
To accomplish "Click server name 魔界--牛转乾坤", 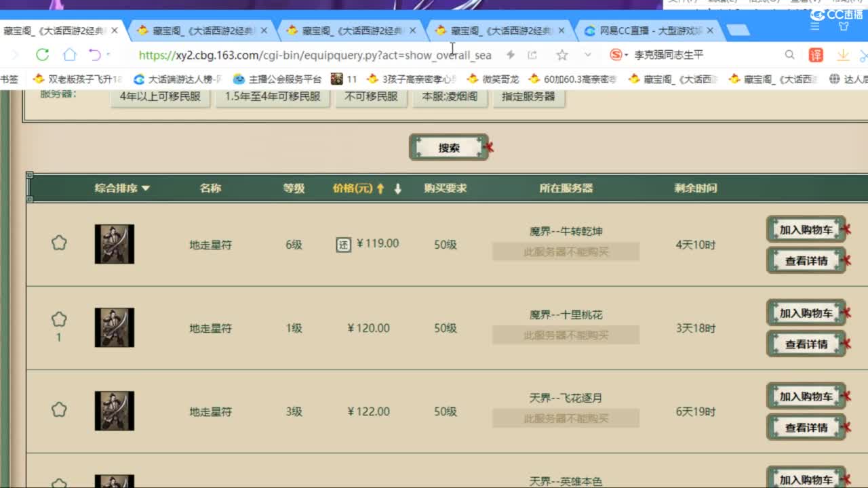I will click(x=566, y=231).
